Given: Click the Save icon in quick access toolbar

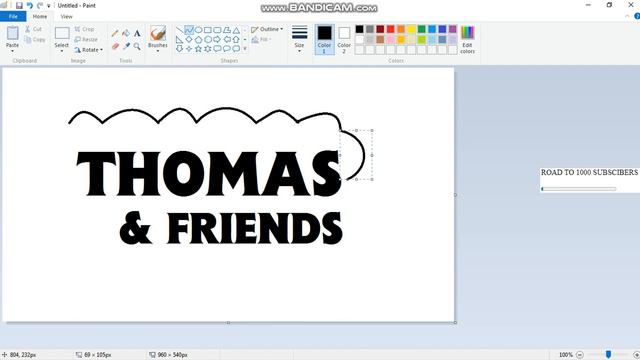Looking at the screenshot, I should coord(19,5).
